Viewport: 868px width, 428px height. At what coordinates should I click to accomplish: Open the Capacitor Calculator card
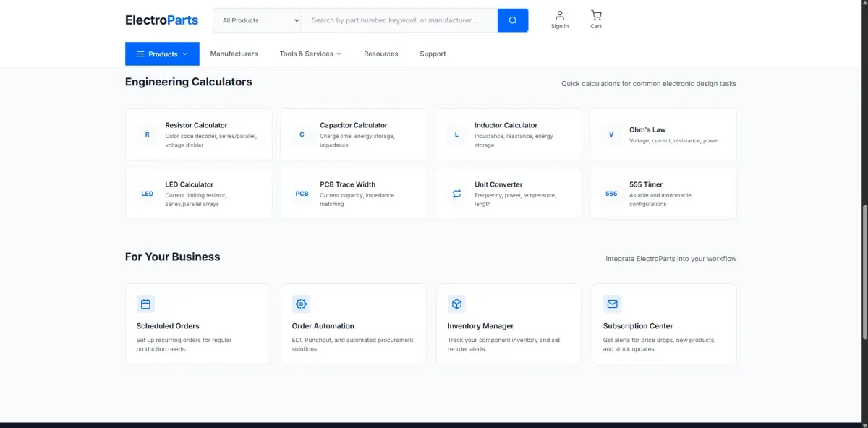354,134
